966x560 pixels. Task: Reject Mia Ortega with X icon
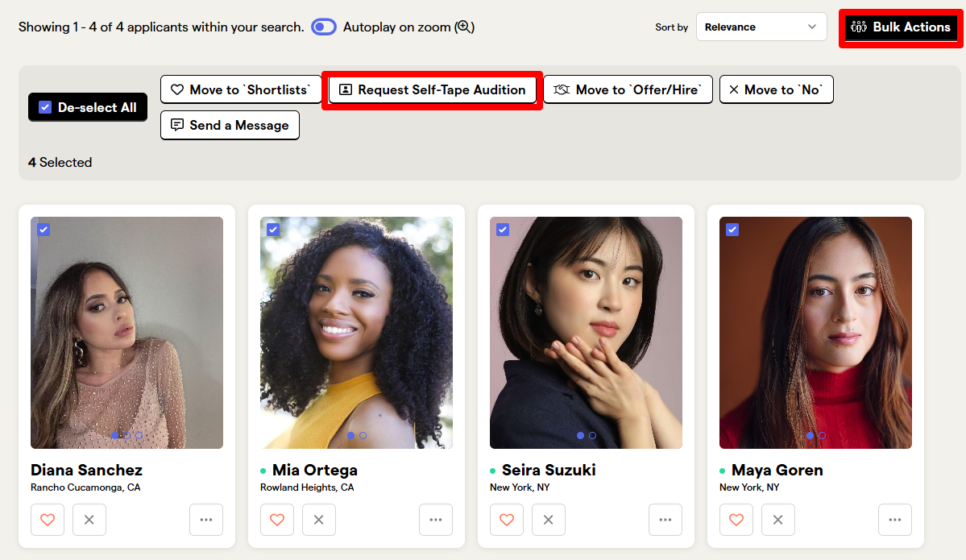(319, 520)
